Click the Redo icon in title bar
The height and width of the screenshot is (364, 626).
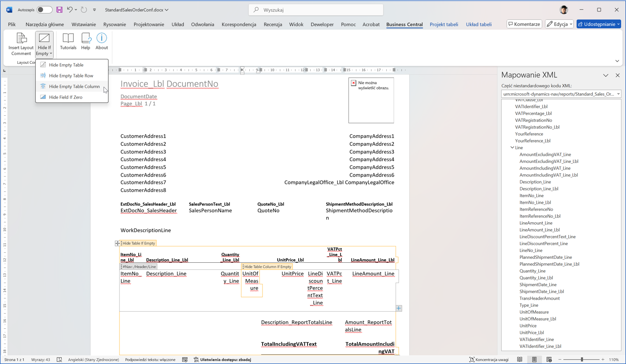pos(84,10)
